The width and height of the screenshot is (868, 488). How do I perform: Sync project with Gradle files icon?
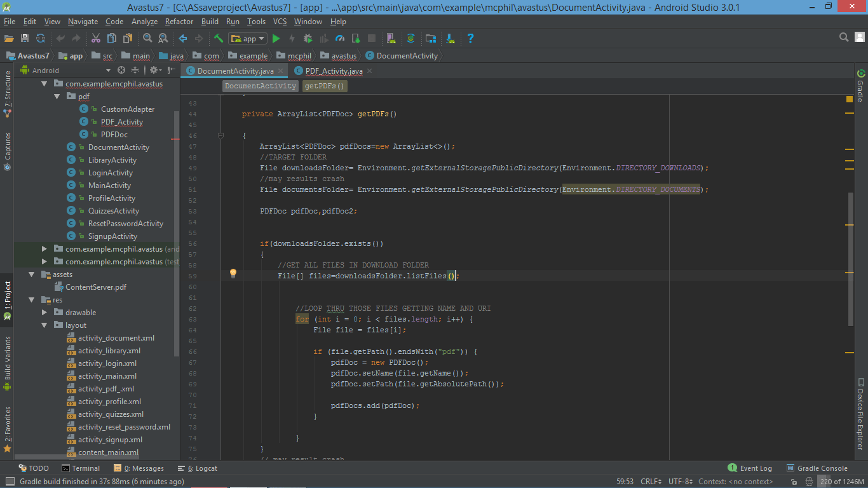[411, 38]
